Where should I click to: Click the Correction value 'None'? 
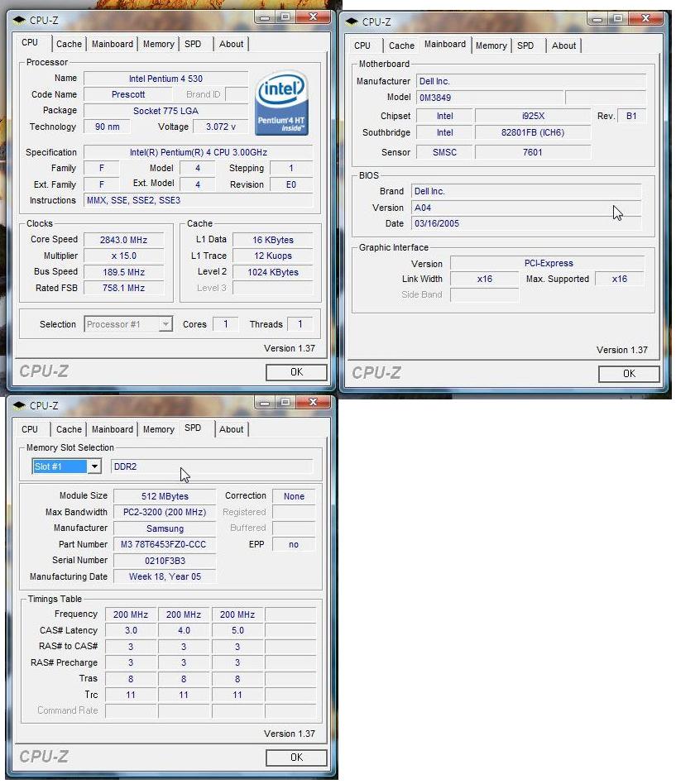[x=294, y=496]
